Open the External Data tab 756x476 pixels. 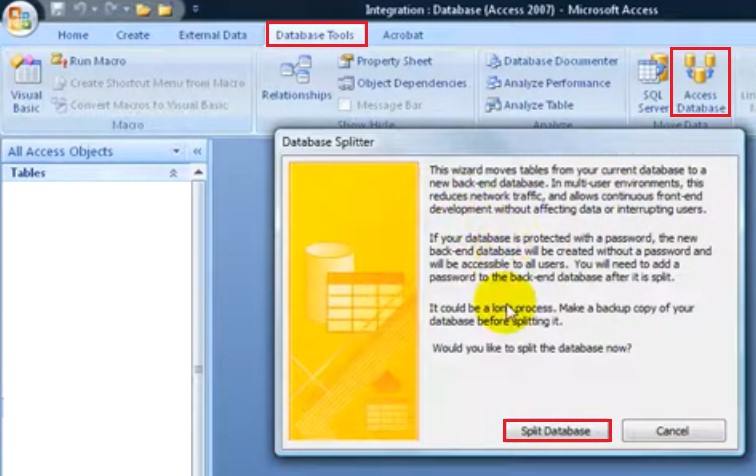213,35
